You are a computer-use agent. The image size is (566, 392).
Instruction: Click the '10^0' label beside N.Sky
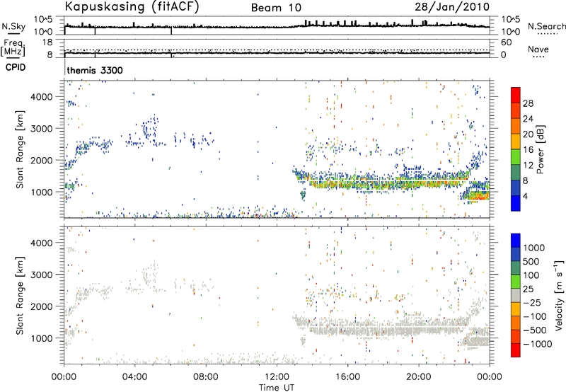click(x=43, y=32)
